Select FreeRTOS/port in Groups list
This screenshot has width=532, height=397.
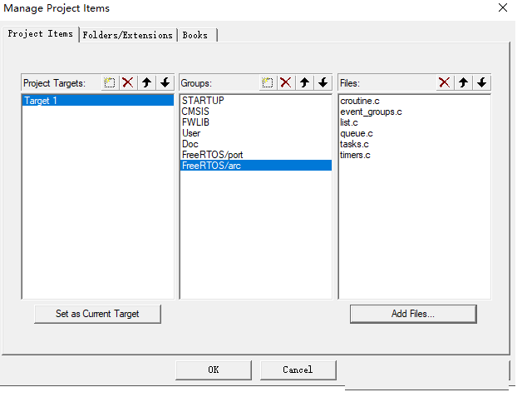(x=212, y=155)
